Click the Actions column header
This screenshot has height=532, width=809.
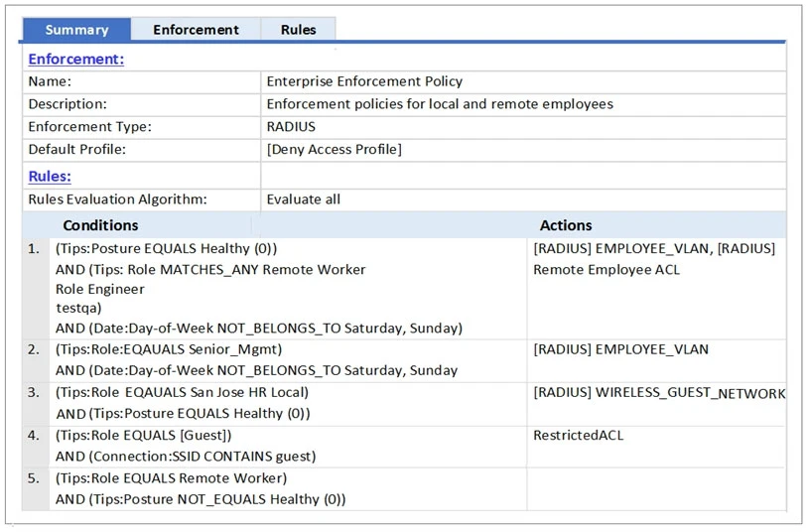tap(566, 225)
